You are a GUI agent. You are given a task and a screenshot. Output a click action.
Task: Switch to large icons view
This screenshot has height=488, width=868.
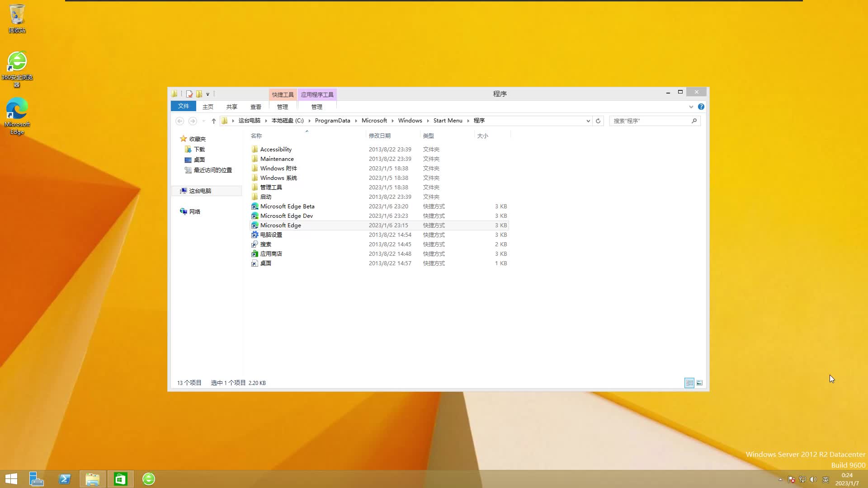[699, 383]
